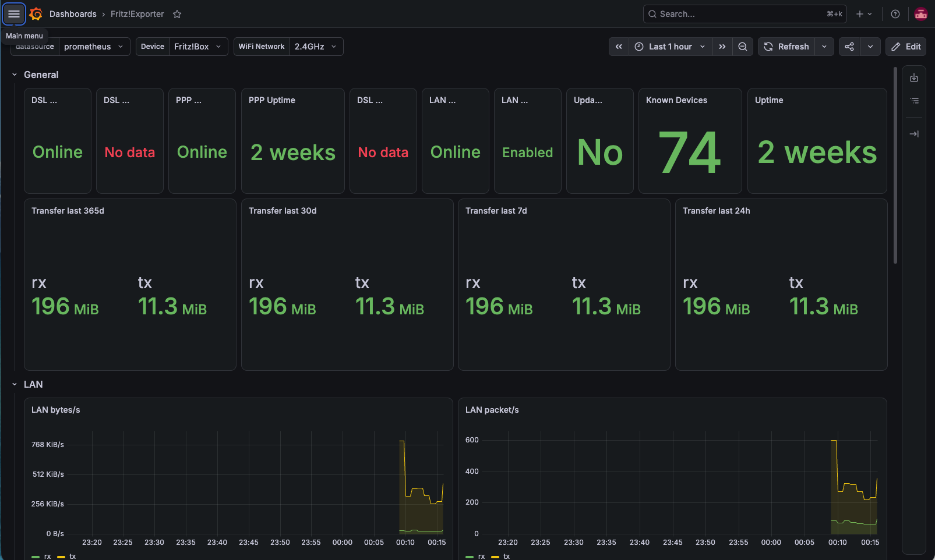Click the LAN packet/s panel title

[492, 410]
